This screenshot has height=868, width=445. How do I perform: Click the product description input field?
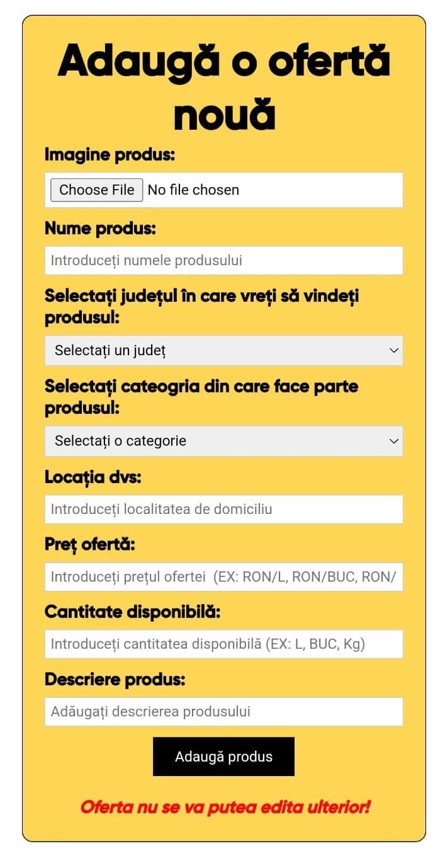(x=223, y=712)
